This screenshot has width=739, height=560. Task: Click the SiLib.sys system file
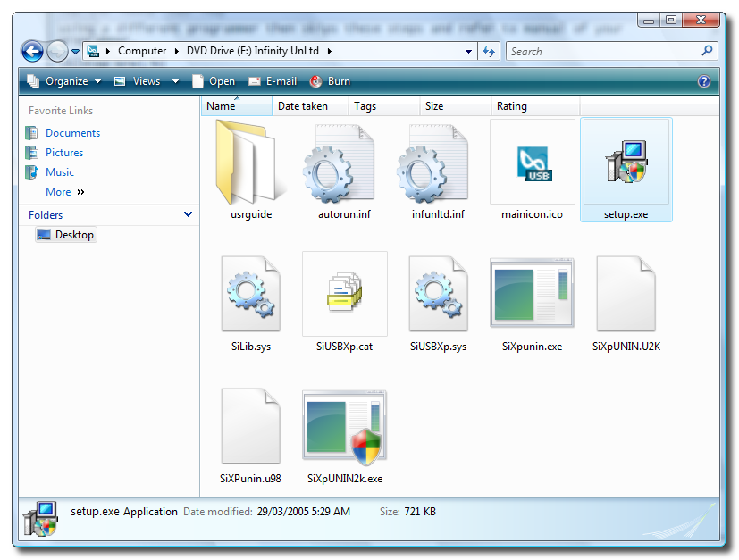tap(250, 295)
